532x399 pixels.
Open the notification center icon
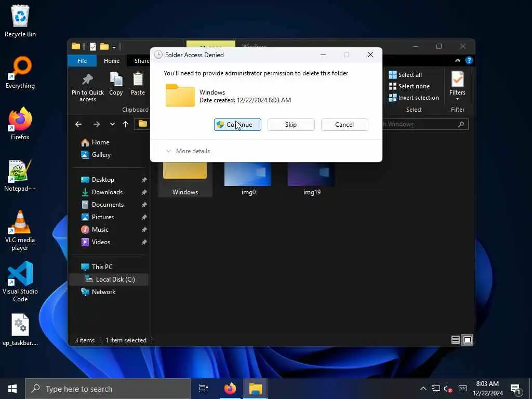coord(515,389)
